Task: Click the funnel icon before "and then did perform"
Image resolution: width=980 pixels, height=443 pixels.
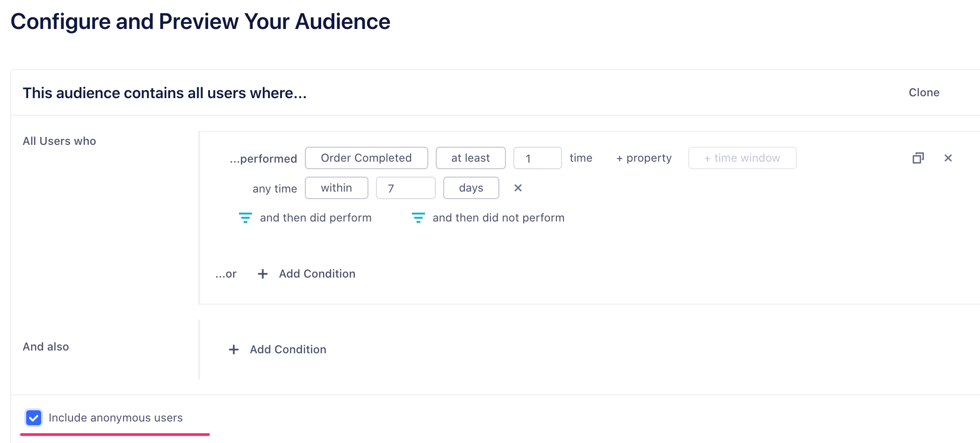Action: coord(245,217)
